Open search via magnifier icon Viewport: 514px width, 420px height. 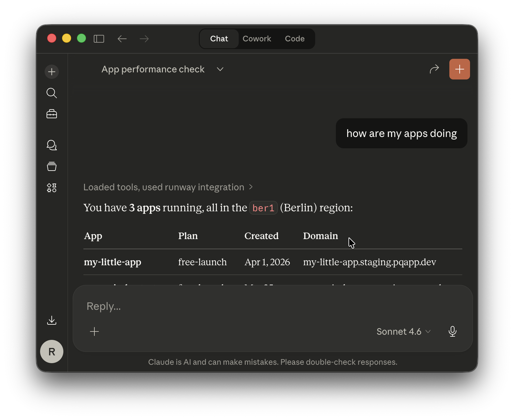pos(52,93)
